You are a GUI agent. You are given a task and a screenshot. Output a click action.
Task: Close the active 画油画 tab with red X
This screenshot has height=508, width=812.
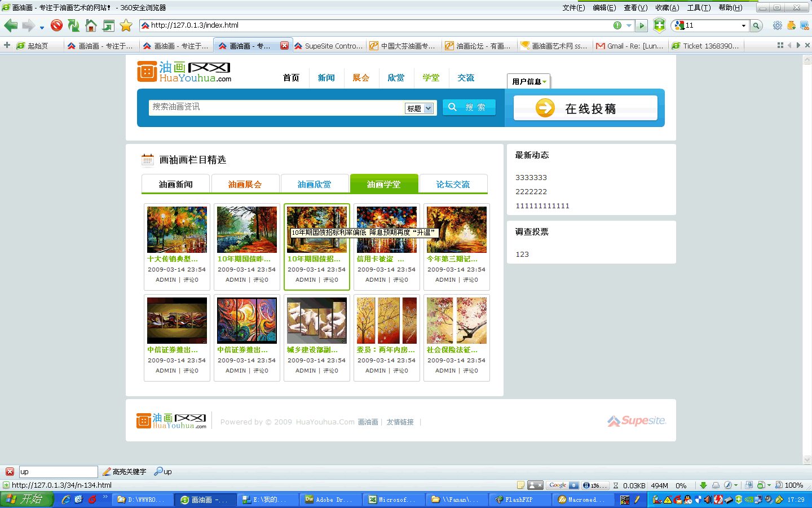click(285, 46)
